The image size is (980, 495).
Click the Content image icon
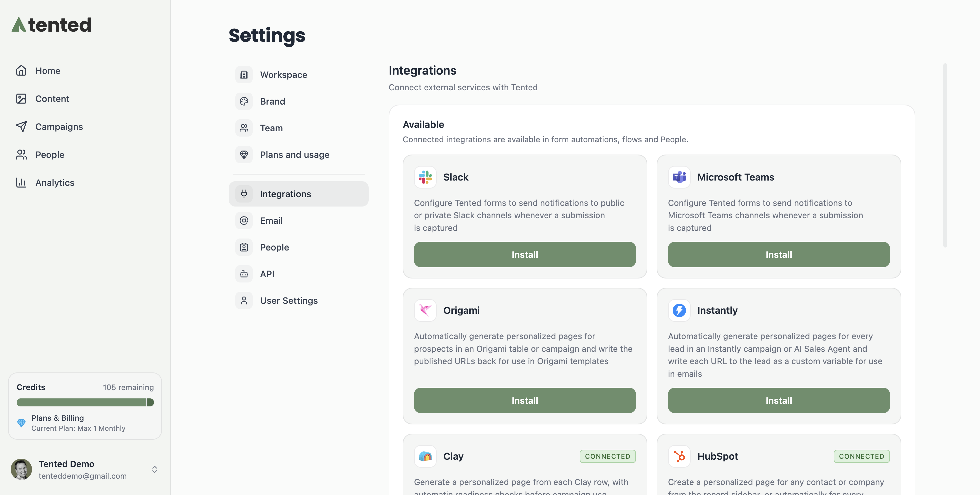[x=21, y=99]
